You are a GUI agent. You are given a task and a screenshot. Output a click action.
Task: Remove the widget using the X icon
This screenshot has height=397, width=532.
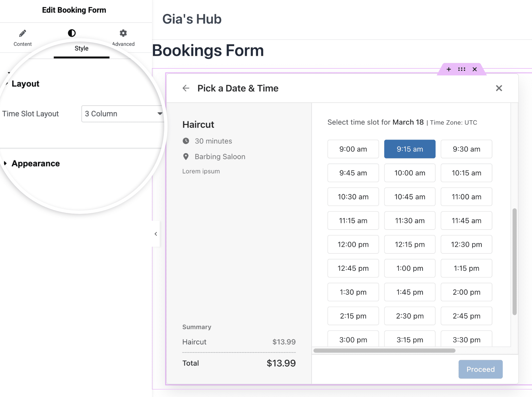pyautogui.click(x=475, y=69)
